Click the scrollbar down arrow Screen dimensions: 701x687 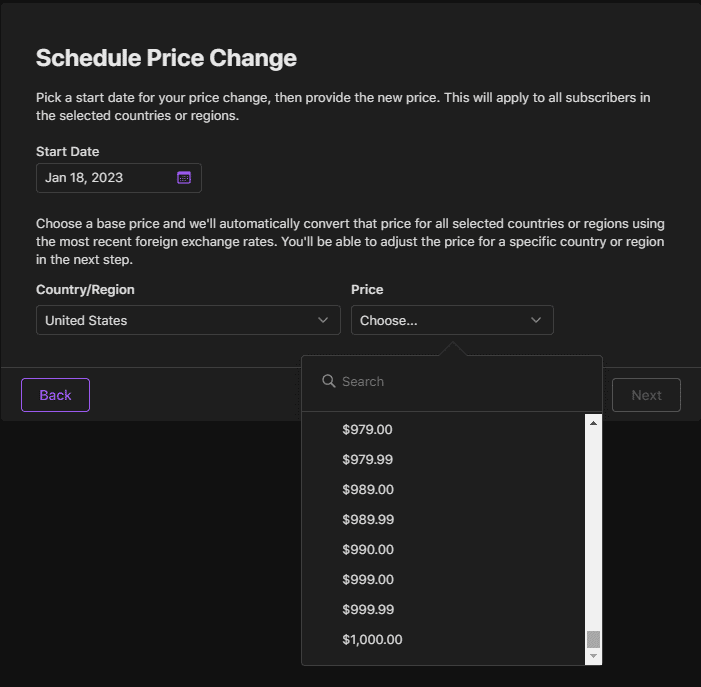pyautogui.click(x=593, y=656)
